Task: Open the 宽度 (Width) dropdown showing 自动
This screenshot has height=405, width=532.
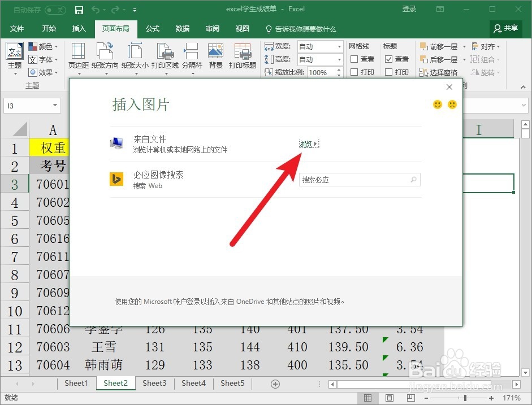Action: pyautogui.click(x=339, y=46)
